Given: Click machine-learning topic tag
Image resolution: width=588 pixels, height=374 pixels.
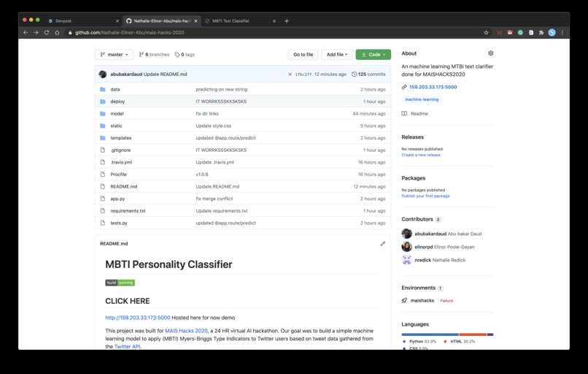Looking at the screenshot, I should (x=422, y=99).
